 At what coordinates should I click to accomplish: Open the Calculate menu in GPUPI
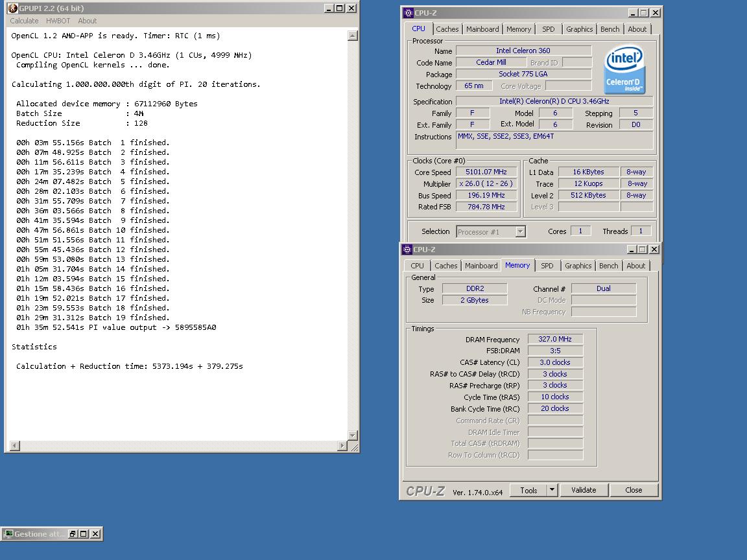pos(24,21)
